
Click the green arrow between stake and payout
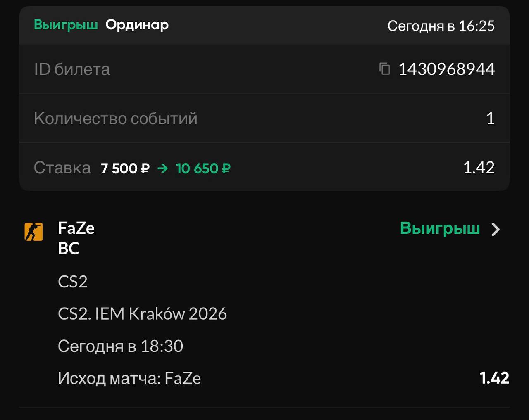[163, 168]
